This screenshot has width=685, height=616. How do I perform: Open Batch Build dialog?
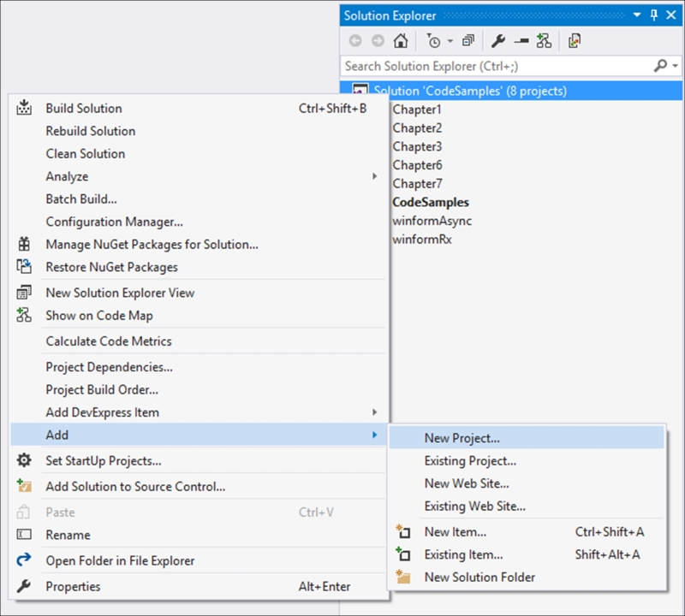(x=81, y=199)
